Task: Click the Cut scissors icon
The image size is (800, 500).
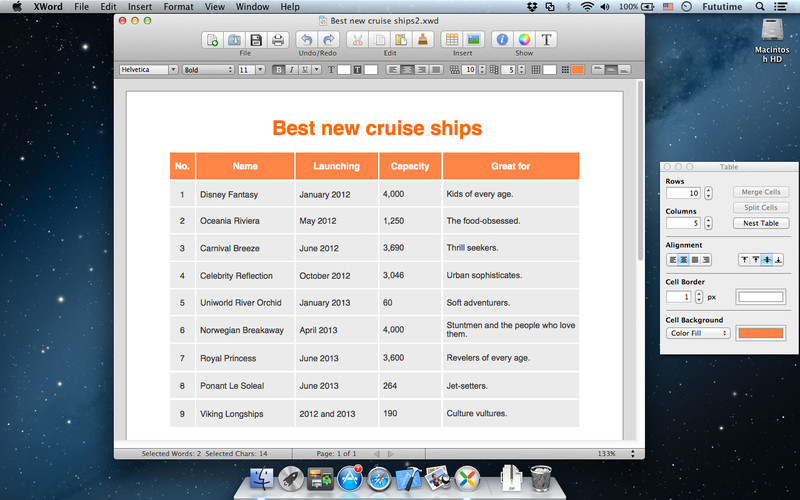Action: coord(358,40)
